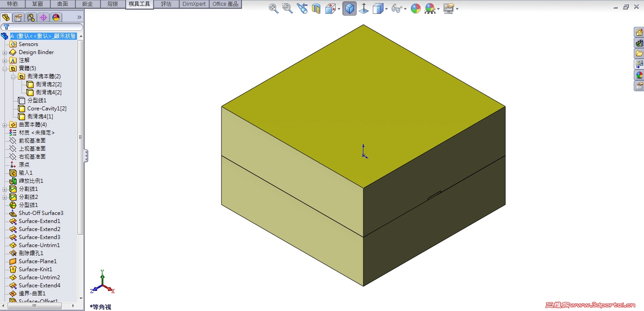Click the Display Style cube icon
The height and width of the screenshot is (311, 644).
tap(378, 8)
